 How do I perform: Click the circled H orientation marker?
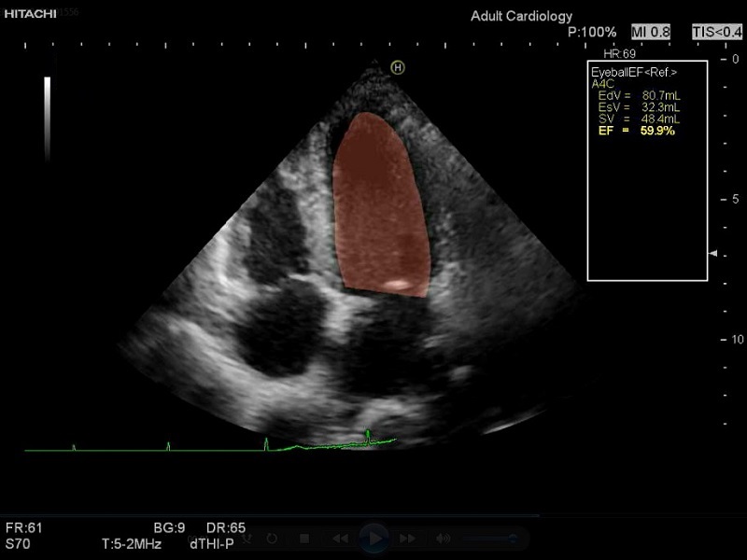coord(397,67)
